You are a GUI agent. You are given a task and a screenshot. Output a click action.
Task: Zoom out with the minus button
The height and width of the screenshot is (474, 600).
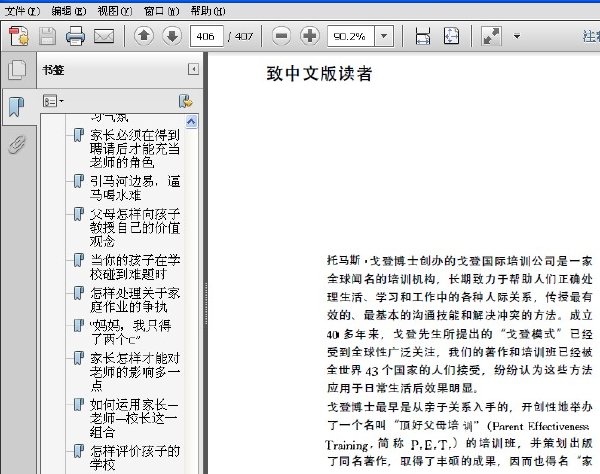coord(281,36)
